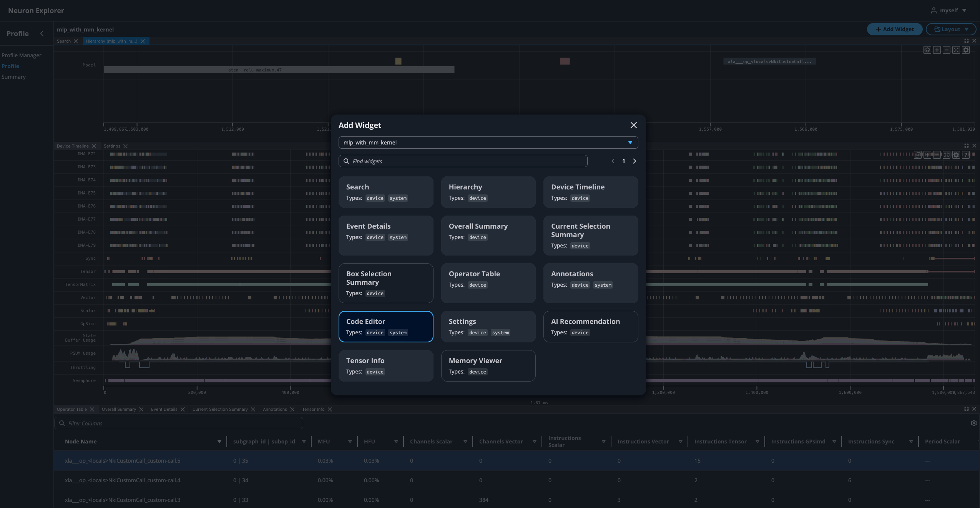Open the mlp_with_mm_kernel profile dropdown
Screen dimensions: 980x508
(x=488, y=143)
